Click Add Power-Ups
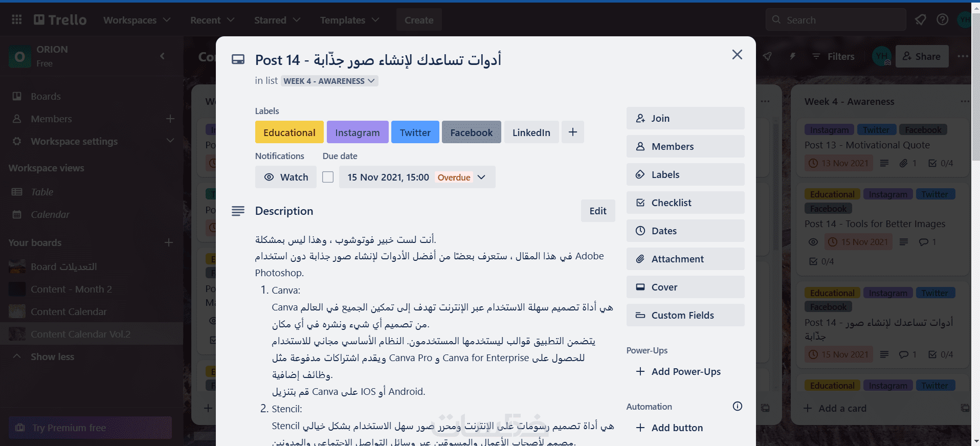980x446 pixels. coord(685,371)
